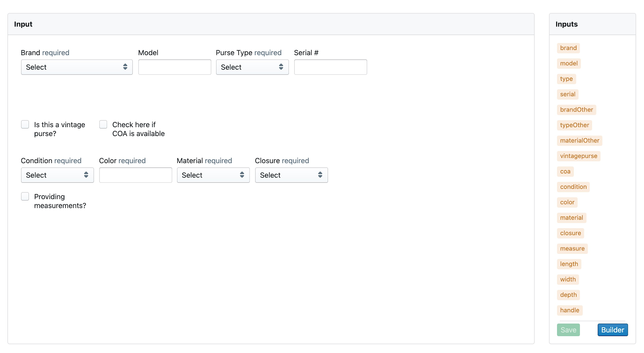
Task: Check the vintage purse checkbox
Action: click(25, 125)
